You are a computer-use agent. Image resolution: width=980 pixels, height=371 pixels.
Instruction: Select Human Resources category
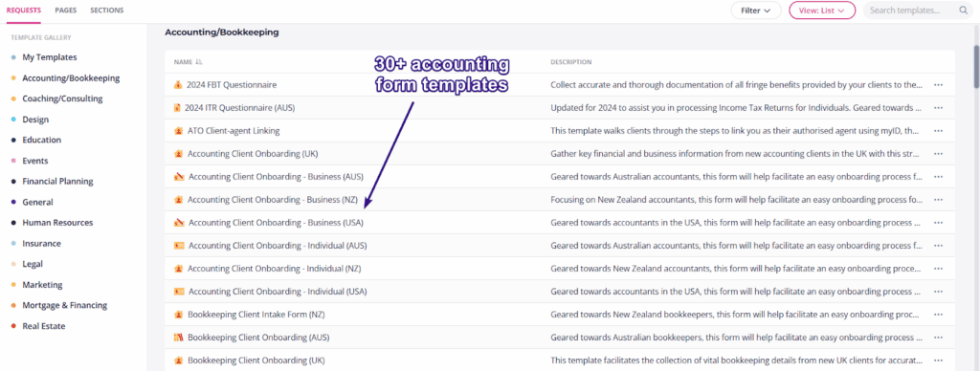pos(57,223)
